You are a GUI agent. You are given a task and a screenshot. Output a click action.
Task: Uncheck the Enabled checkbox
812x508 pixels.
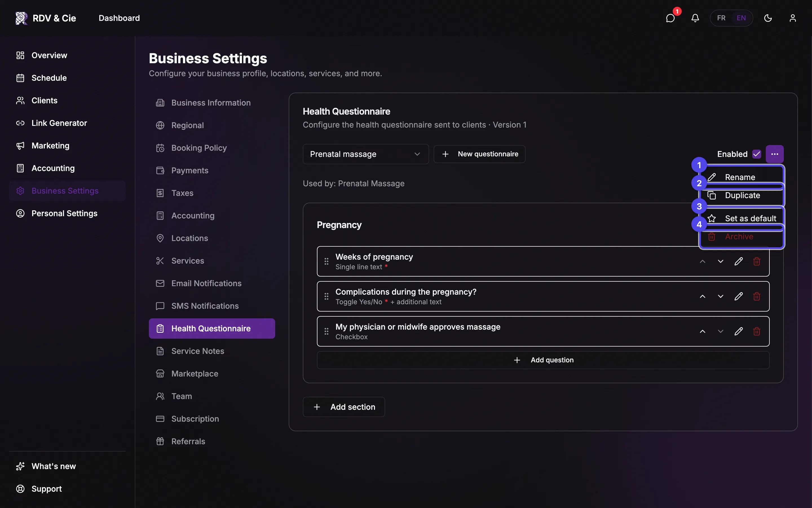pyautogui.click(x=757, y=154)
